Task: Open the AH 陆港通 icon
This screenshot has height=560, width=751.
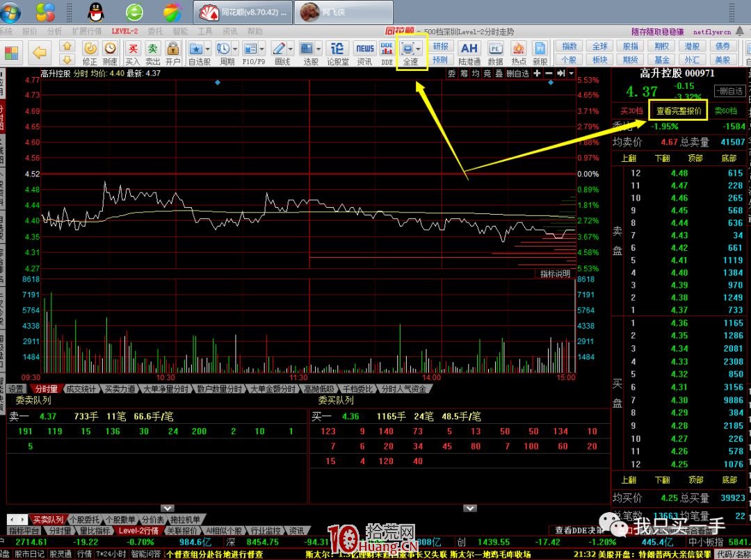Action: point(469,53)
